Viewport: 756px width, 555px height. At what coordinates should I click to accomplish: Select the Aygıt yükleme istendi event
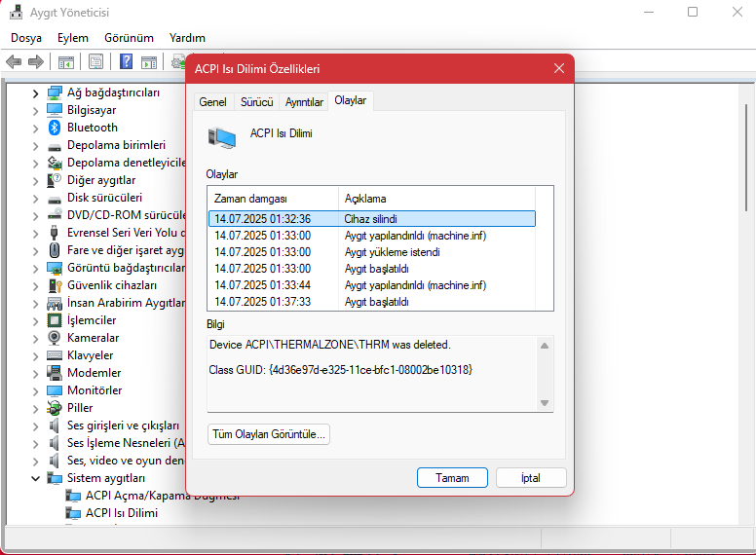pyautogui.click(x=372, y=252)
